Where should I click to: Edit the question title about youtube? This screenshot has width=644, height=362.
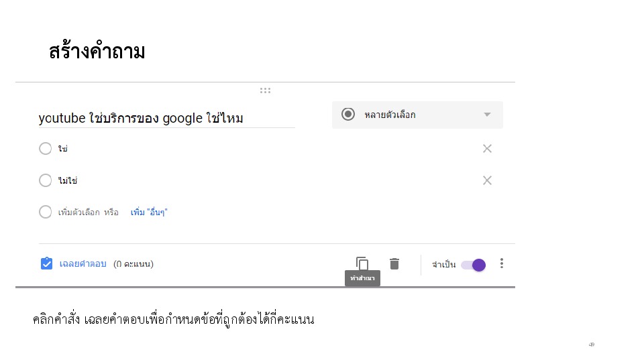click(167, 118)
